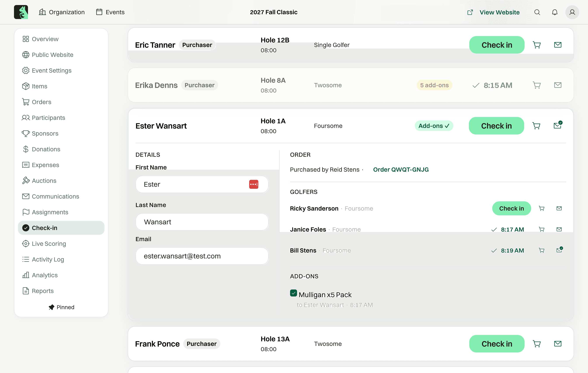Expand the Frank Ponce row
The height and width of the screenshot is (373, 588).
[351, 344]
